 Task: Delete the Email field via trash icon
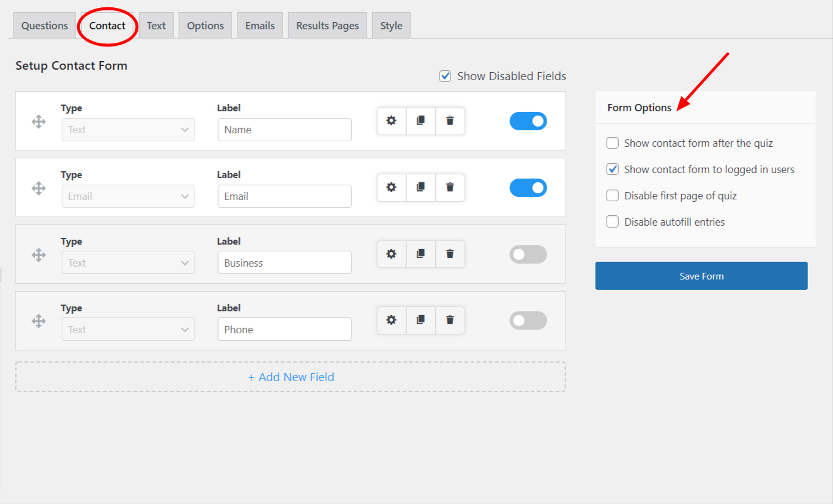pos(450,187)
